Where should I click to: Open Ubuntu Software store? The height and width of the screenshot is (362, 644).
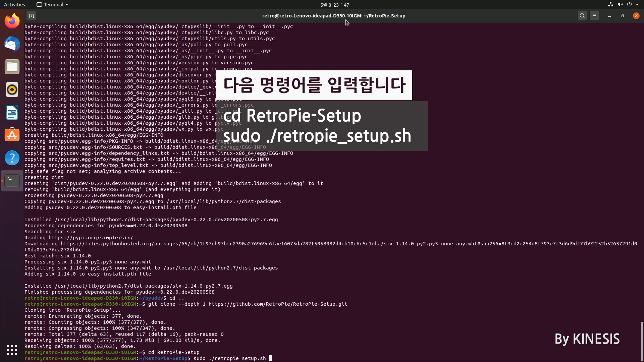click(x=12, y=135)
